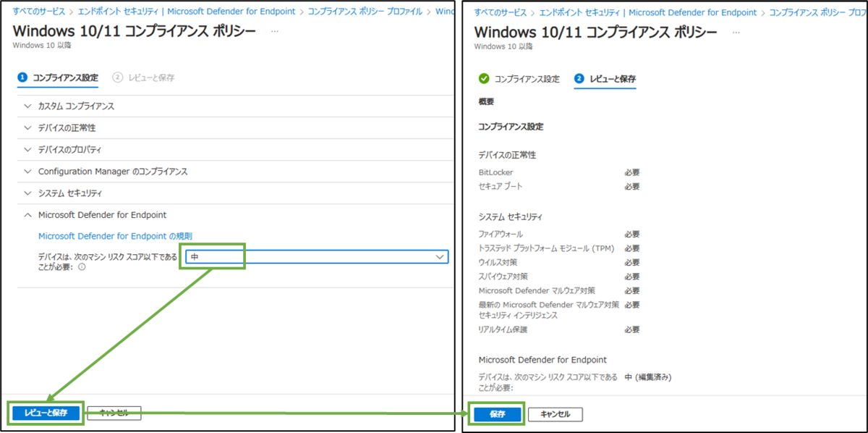Click the info icon beside マシン リスク スコア label
The height and width of the screenshot is (433, 868).
[x=82, y=266]
